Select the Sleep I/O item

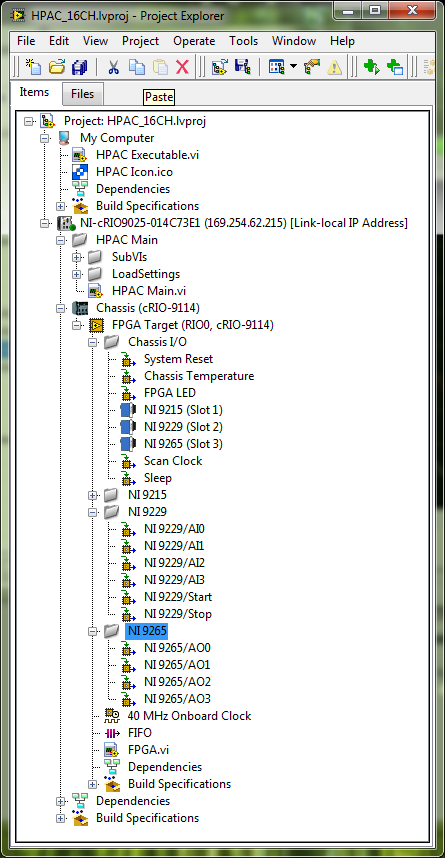pos(158,478)
